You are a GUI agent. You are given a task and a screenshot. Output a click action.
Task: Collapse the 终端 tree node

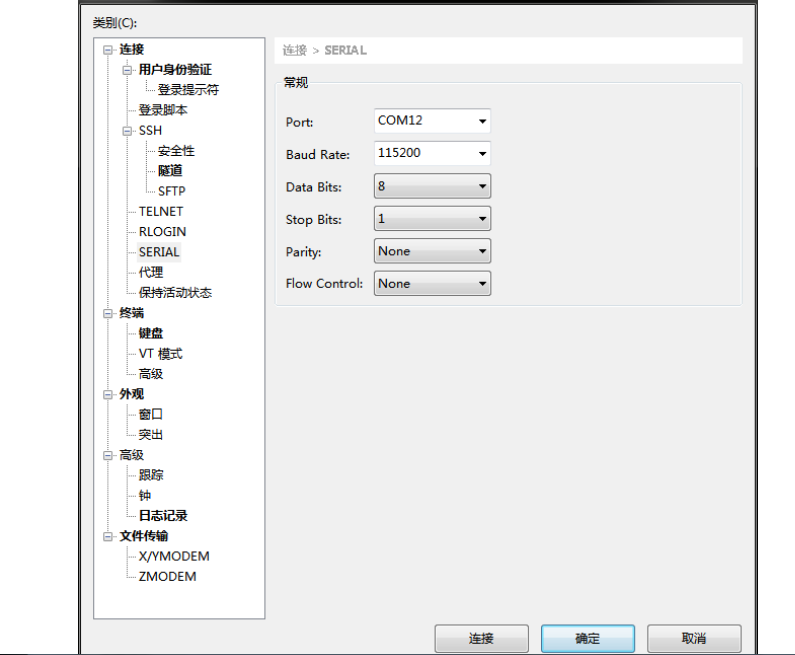tap(107, 313)
